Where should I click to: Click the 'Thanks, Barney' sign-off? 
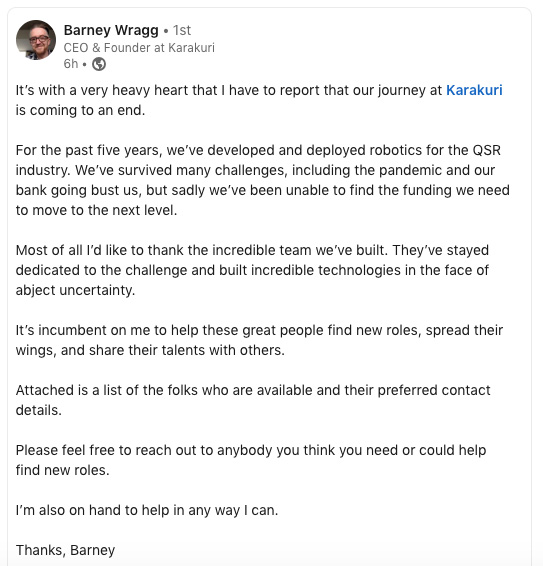pos(65,550)
